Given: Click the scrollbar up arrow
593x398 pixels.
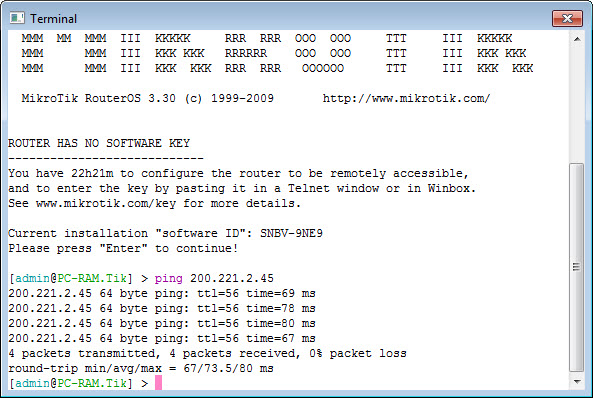Looking at the screenshot, I should 577,39.
